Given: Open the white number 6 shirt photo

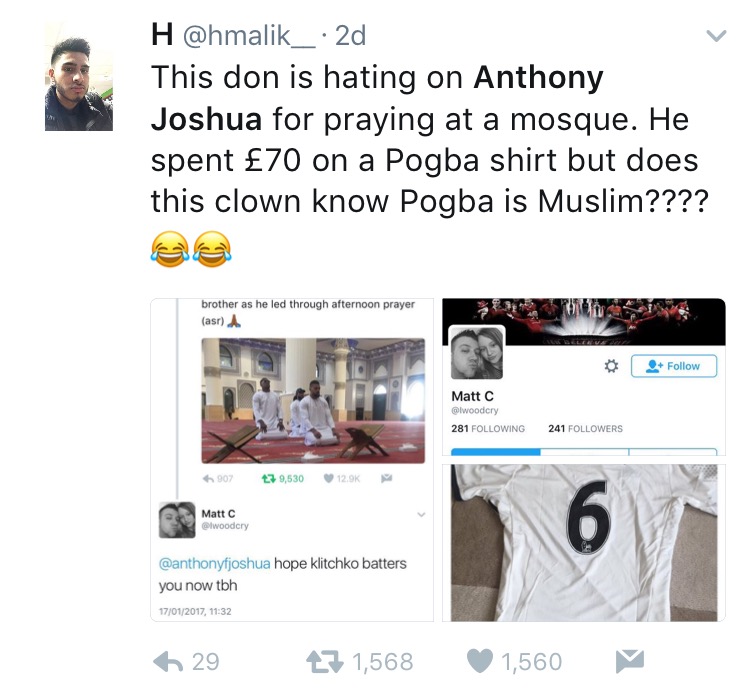Looking at the screenshot, I should 584,543.
